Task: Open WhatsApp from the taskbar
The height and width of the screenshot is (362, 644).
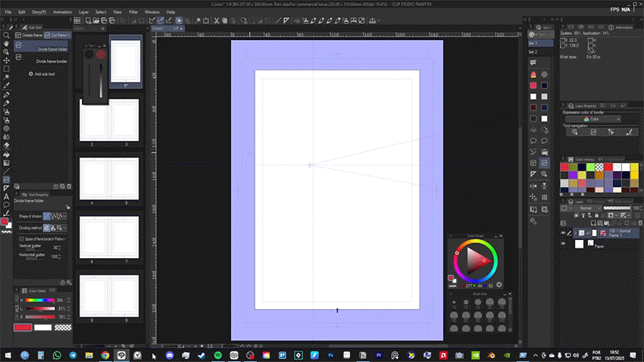Action: pos(56,355)
